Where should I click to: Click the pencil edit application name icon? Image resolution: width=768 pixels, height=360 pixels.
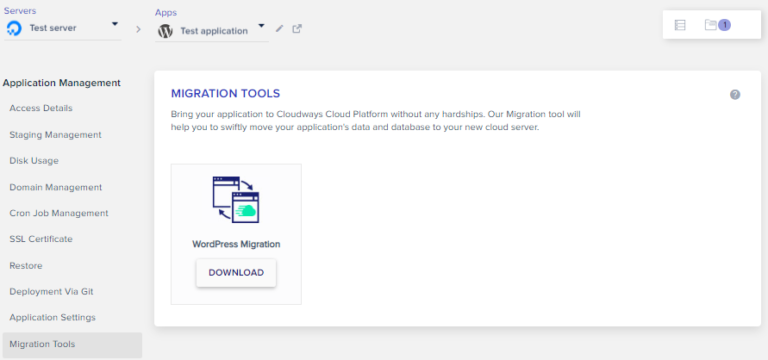(279, 28)
